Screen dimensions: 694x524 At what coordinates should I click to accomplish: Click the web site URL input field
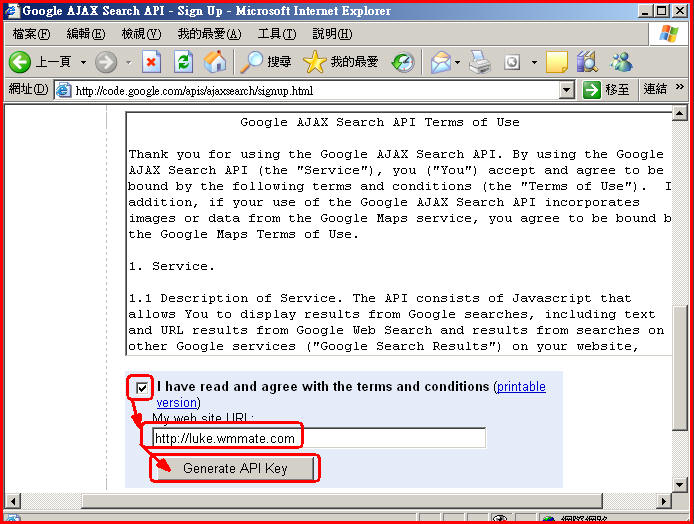(318, 438)
